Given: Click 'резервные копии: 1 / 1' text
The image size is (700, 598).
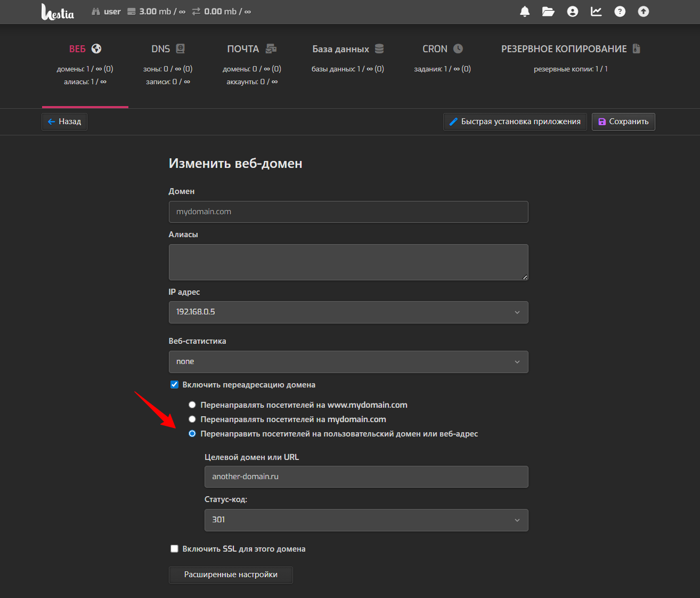Looking at the screenshot, I should [x=571, y=69].
